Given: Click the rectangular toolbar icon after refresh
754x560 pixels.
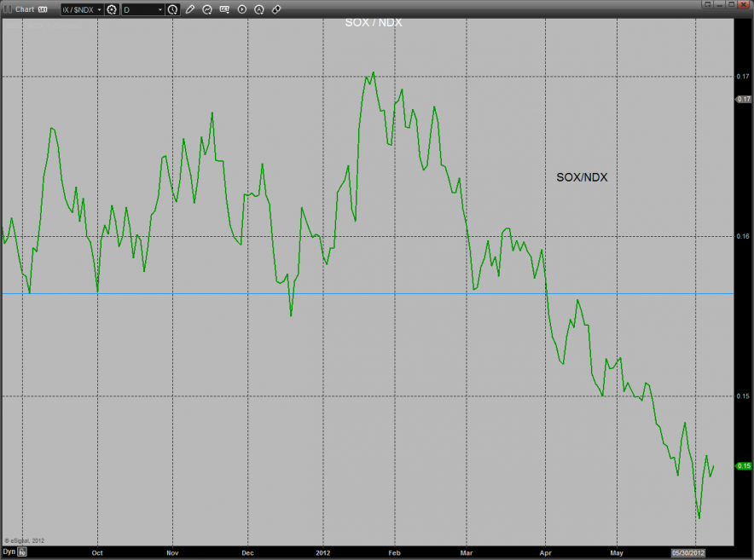Looking at the screenshot, I should pos(224,9).
